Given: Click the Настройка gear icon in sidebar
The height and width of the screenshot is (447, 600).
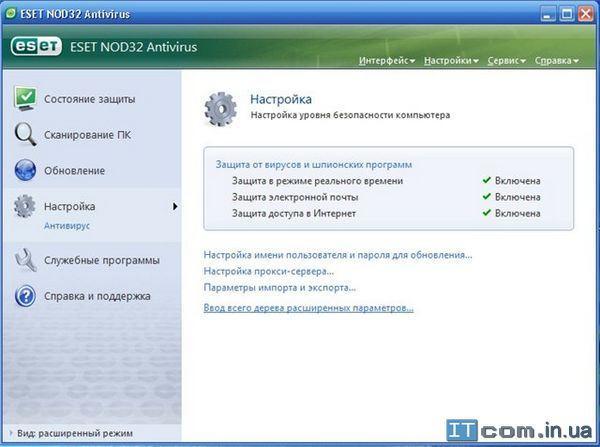Looking at the screenshot, I should [25, 207].
